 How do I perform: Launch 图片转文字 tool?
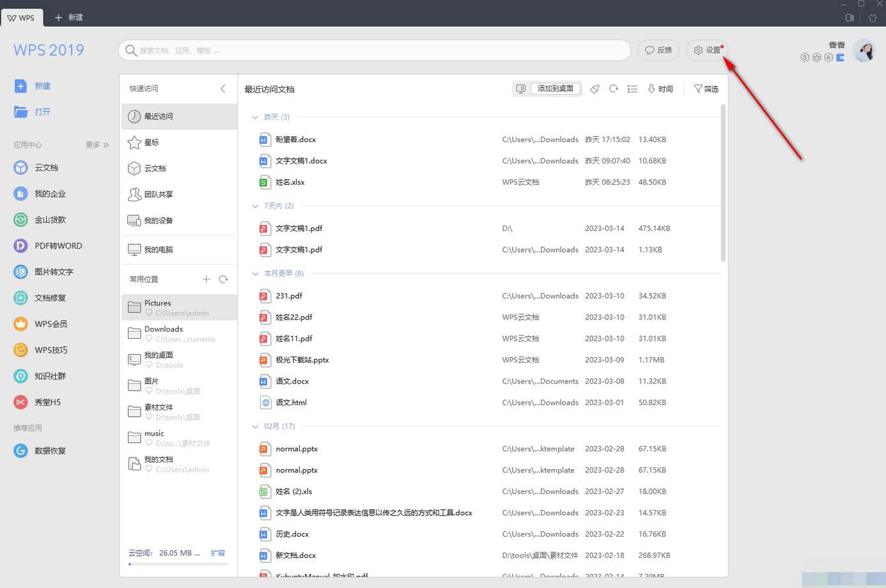[x=43, y=272]
